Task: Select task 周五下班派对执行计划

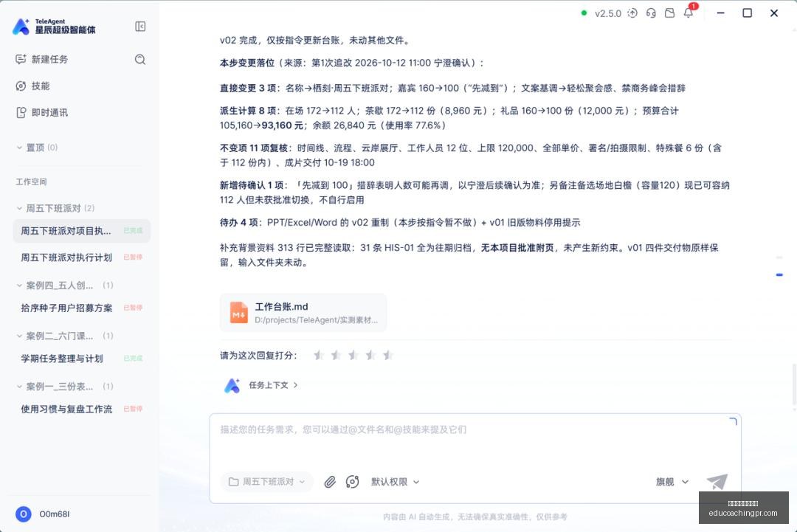Action: click(x=82, y=257)
